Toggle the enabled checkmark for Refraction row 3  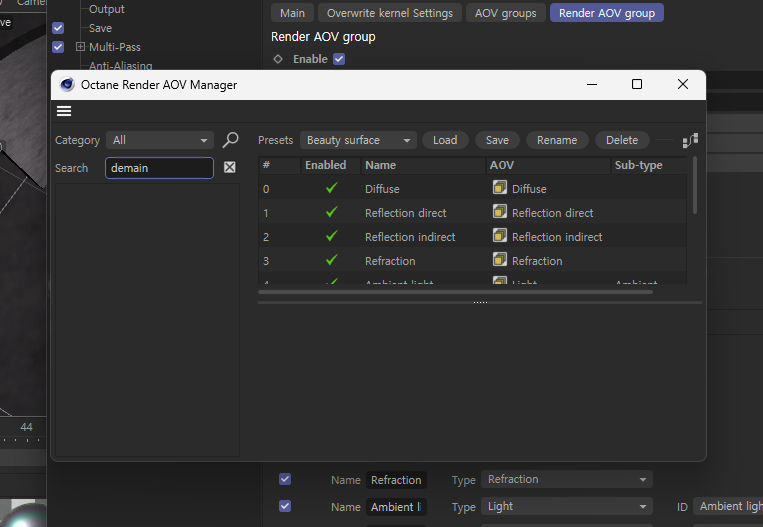(x=331, y=260)
